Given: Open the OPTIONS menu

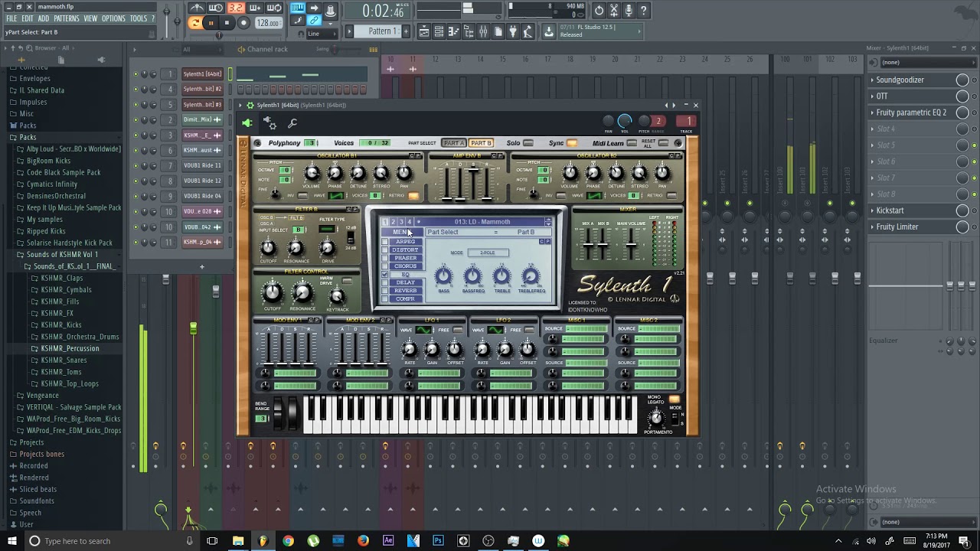Looking at the screenshot, I should click(113, 18).
